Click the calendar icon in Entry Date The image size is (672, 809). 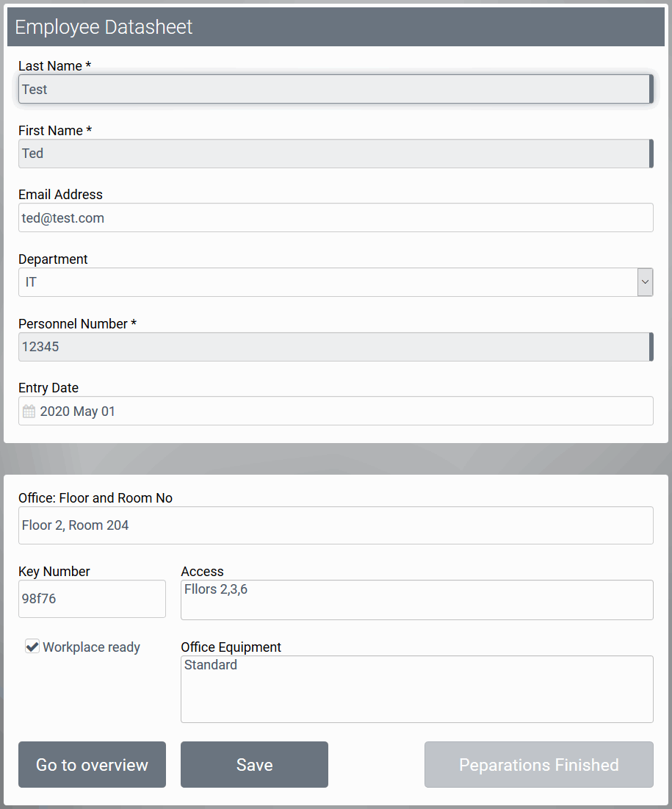(x=29, y=411)
